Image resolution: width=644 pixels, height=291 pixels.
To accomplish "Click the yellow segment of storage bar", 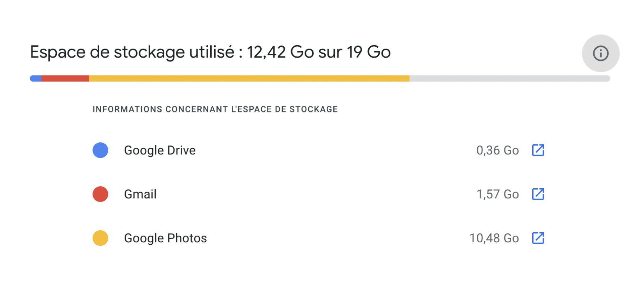I will click(249, 79).
